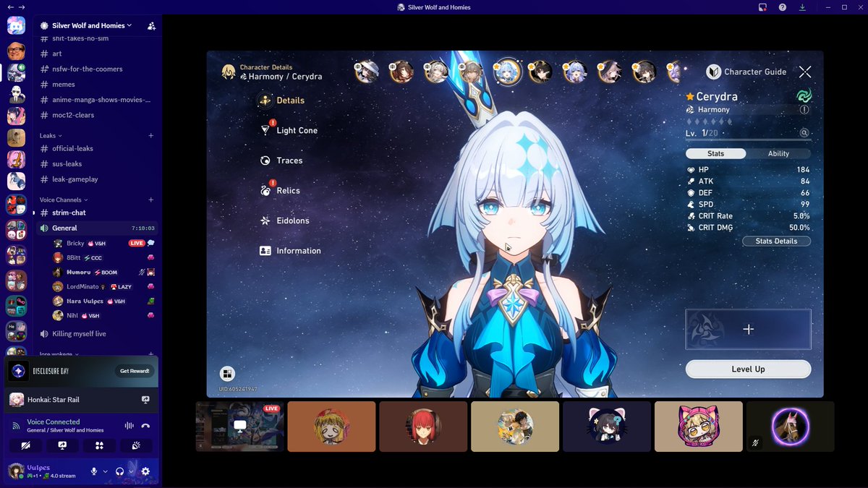Open User Settings gear icon

[145, 471]
